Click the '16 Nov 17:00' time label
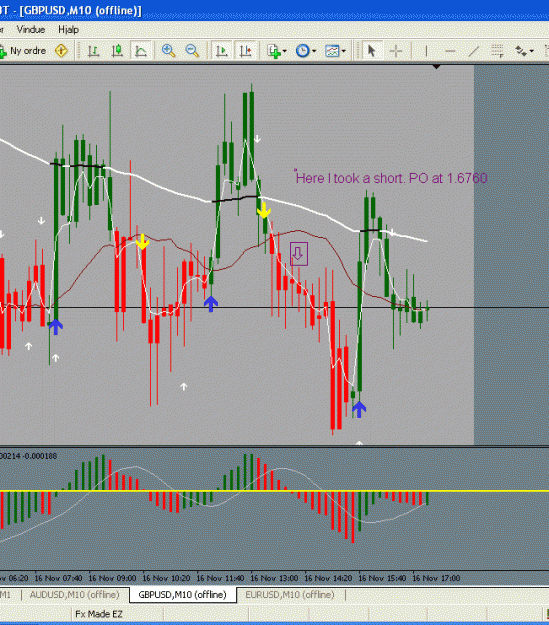 (436, 578)
